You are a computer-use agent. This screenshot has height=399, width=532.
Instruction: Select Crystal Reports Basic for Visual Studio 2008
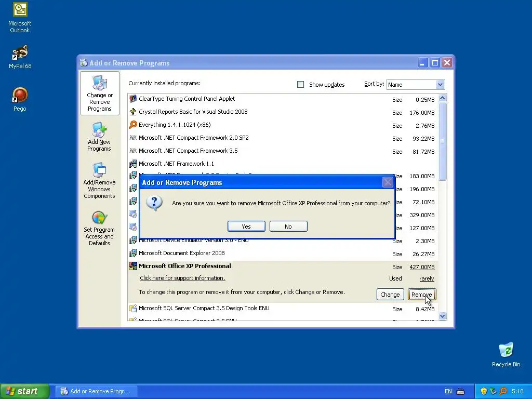click(x=193, y=112)
